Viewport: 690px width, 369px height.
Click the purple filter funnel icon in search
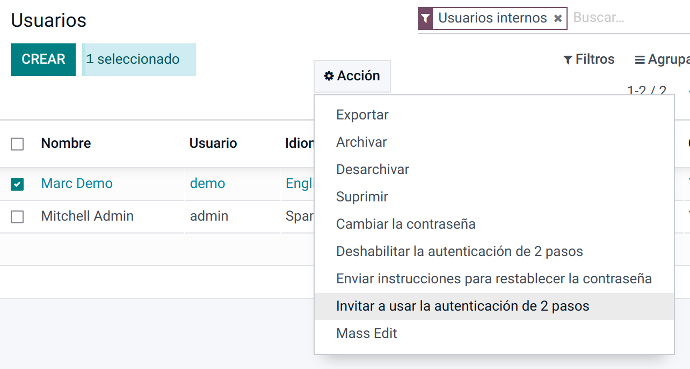(x=425, y=18)
